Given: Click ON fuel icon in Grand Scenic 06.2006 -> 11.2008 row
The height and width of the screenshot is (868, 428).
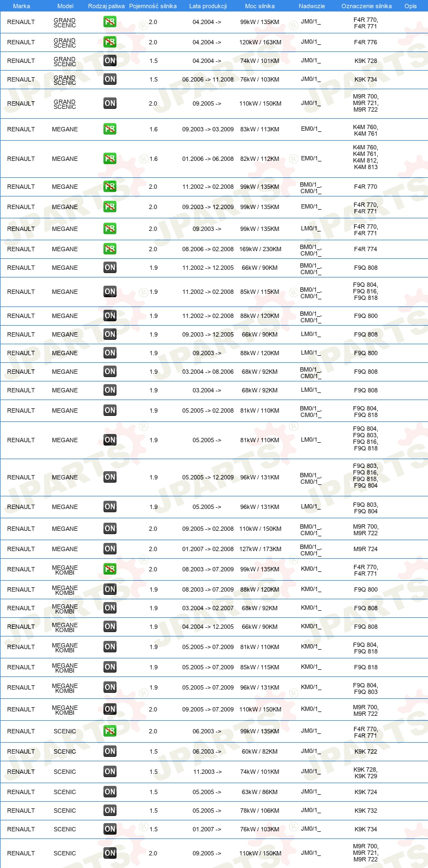Looking at the screenshot, I should point(109,79).
